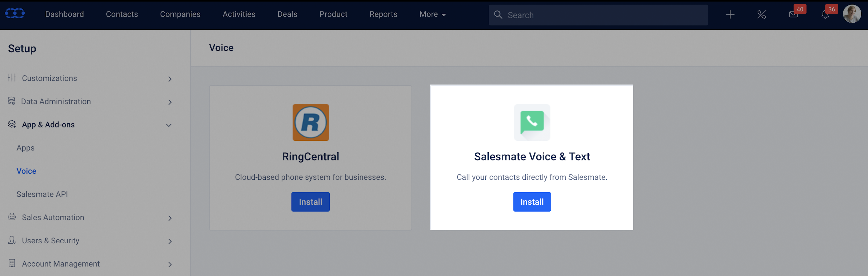Image resolution: width=868 pixels, height=276 pixels.
Task: Click the 'Salesmate Voice & Text' heading
Action: pos(532,156)
